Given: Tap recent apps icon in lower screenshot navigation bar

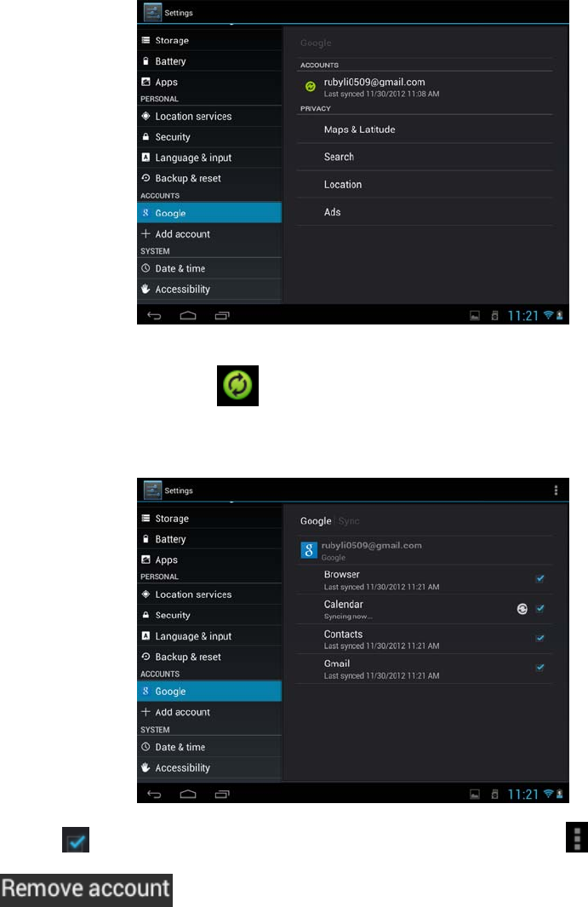Looking at the screenshot, I should pos(222,794).
